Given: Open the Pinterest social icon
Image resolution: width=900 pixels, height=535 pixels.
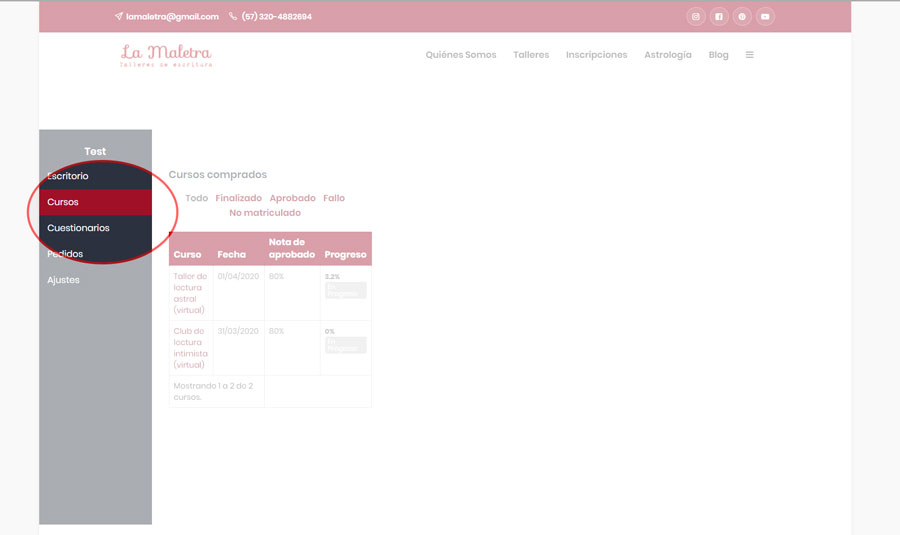Looking at the screenshot, I should coord(742,17).
